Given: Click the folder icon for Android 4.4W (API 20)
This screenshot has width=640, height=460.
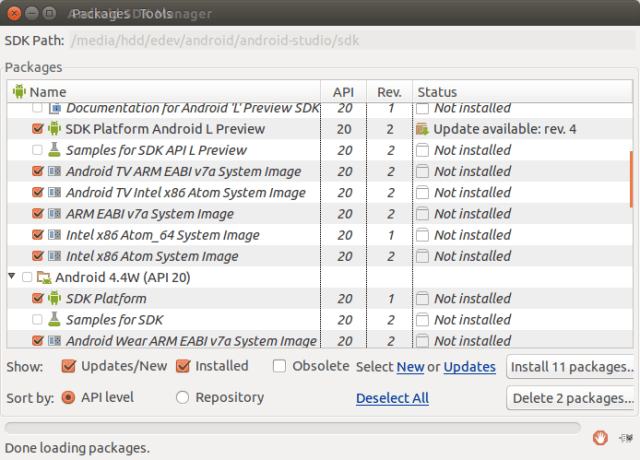Looking at the screenshot, I should point(44,278).
